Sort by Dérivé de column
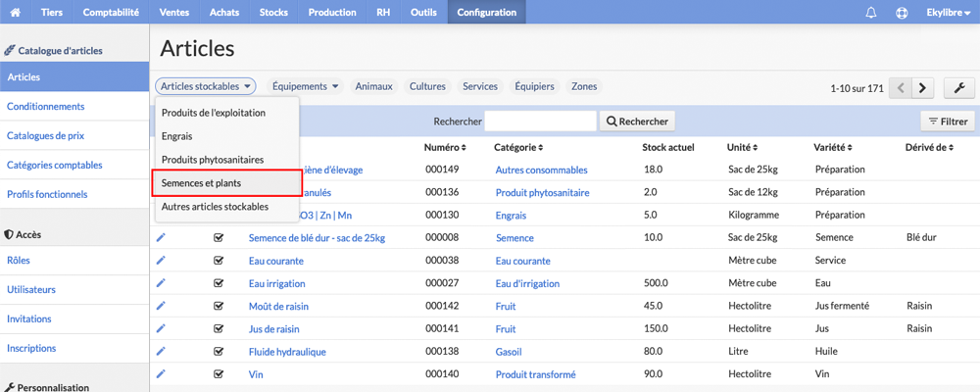 click(929, 148)
